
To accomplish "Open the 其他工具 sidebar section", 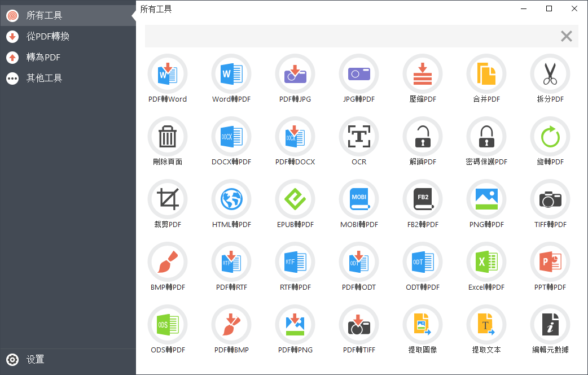I will (x=44, y=79).
